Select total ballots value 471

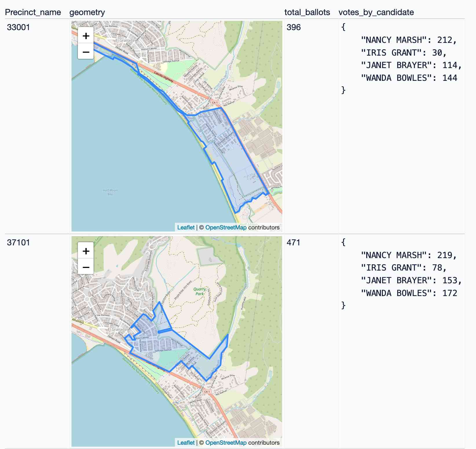point(294,242)
